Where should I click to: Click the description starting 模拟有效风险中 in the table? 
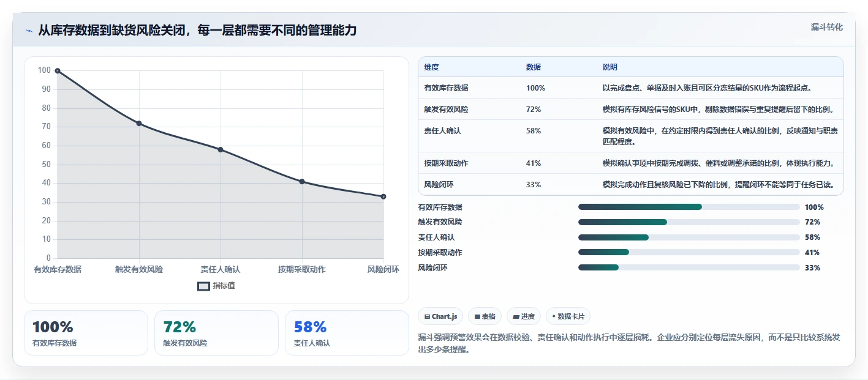point(720,136)
